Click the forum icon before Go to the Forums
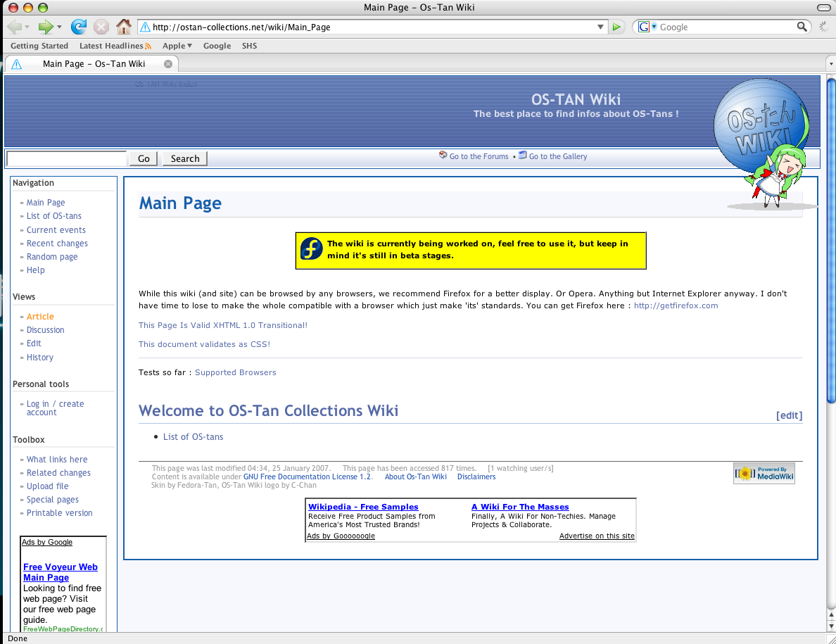This screenshot has width=836, height=644. [x=443, y=155]
